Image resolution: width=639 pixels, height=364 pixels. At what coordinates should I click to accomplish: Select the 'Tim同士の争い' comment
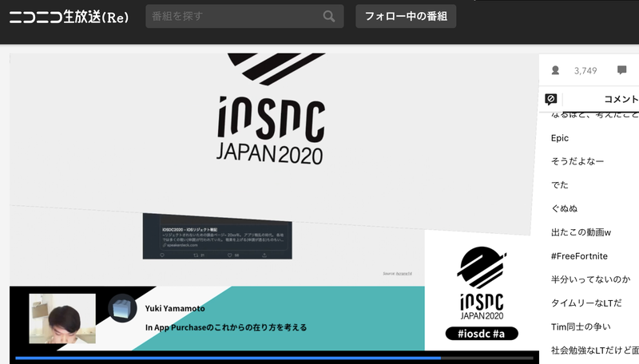(x=581, y=326)
